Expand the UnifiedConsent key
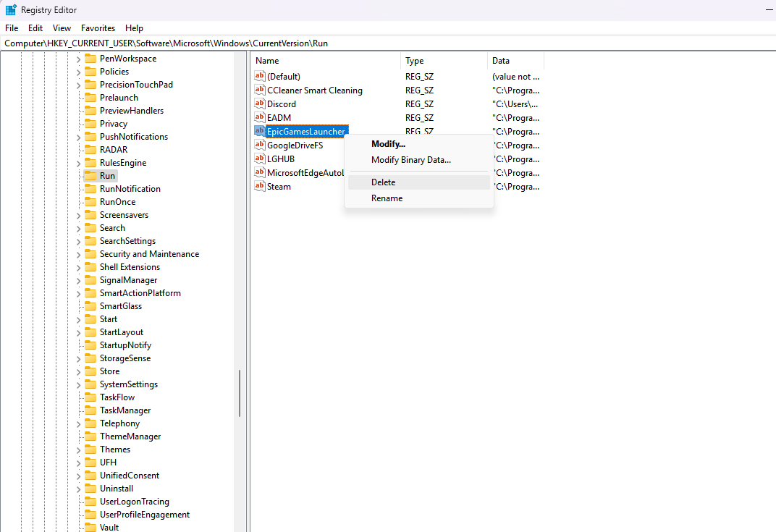 coord(78,476)
